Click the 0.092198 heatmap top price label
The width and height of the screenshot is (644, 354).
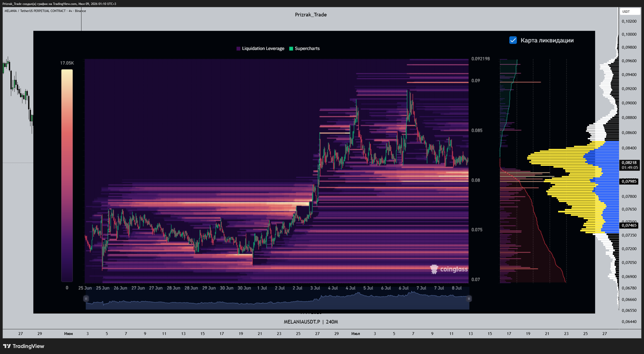tap(481, 59)
